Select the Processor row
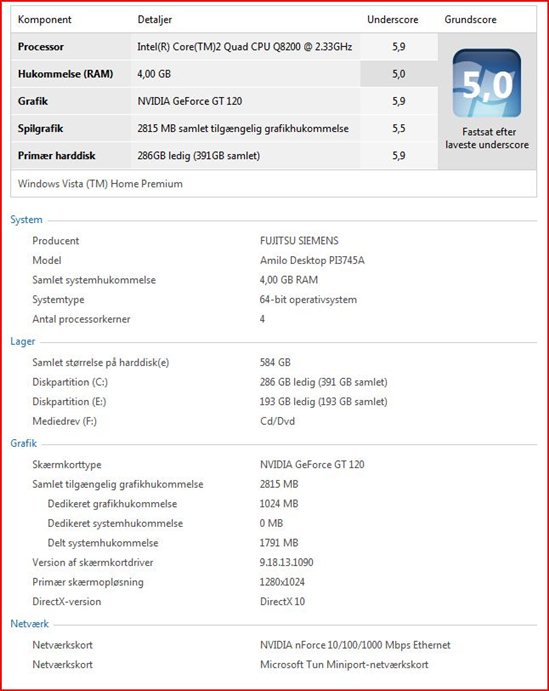 coord(224,47)
